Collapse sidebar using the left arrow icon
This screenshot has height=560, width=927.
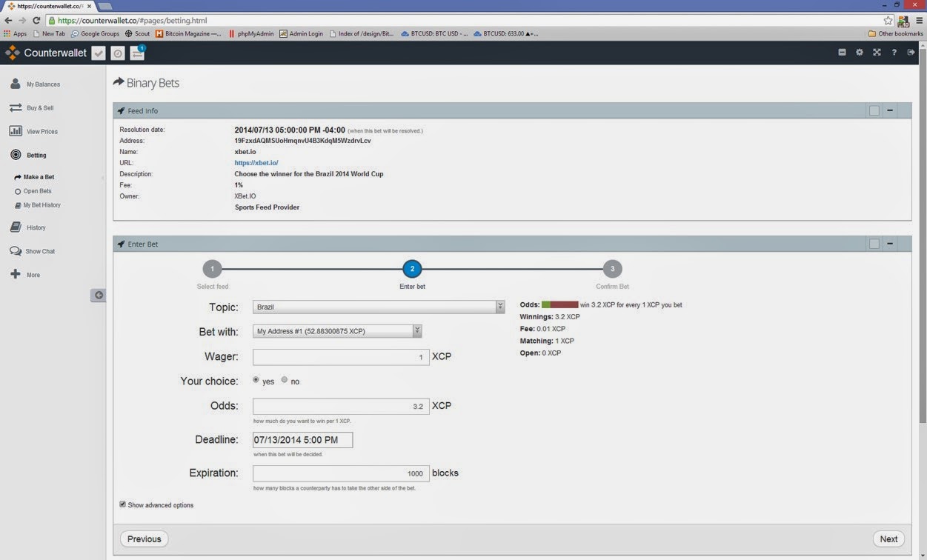click(99, 295)
